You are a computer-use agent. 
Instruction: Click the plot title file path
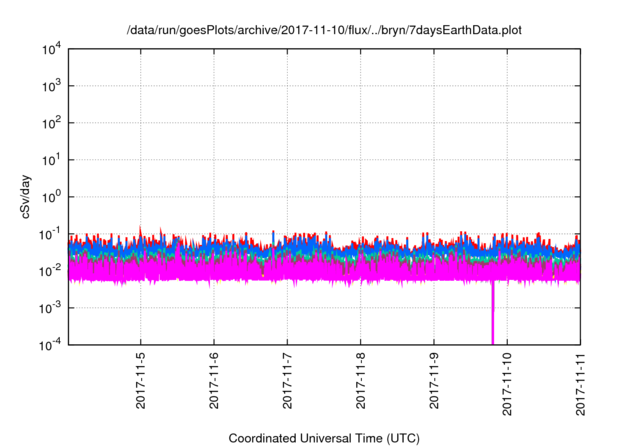pos(324,31)
